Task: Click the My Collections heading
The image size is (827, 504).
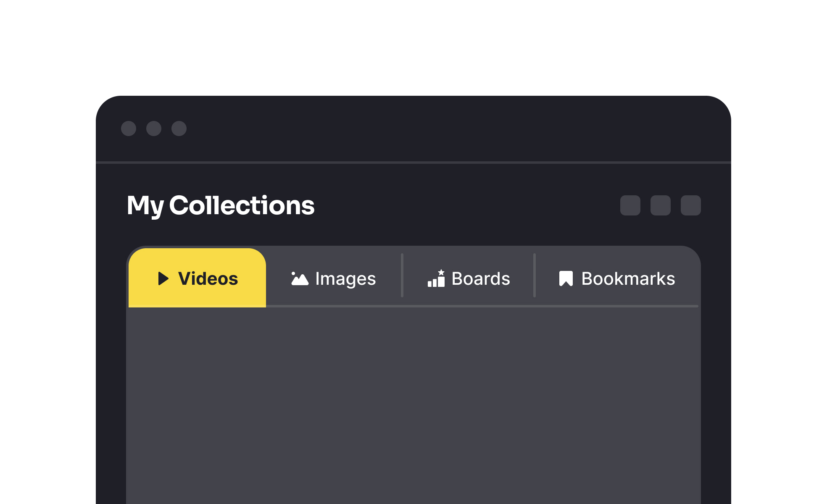Action: (221, 206)
